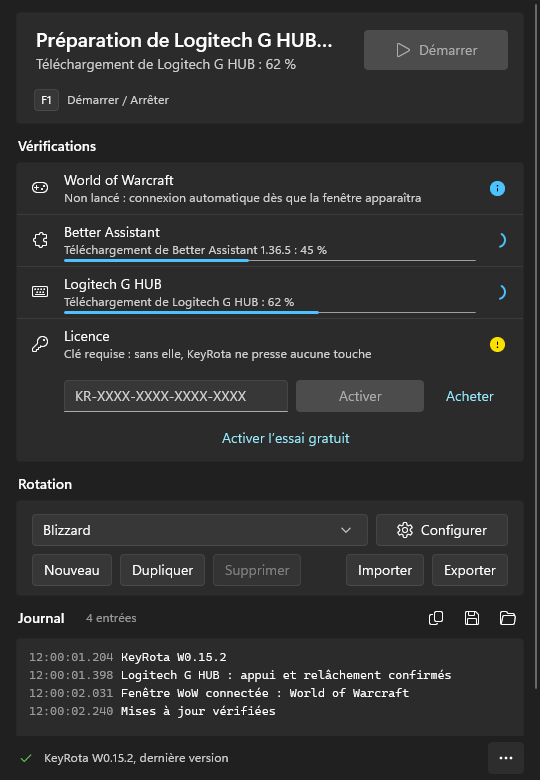Click the 'Better Assistant' row title
Screen dimensions: 540x780
(112, 232)
